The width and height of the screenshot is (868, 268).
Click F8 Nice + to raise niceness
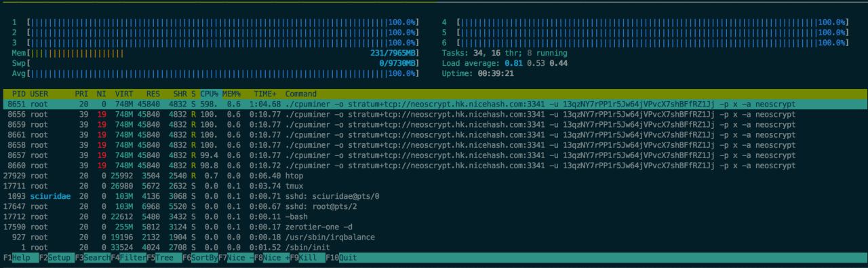[272, 258]
